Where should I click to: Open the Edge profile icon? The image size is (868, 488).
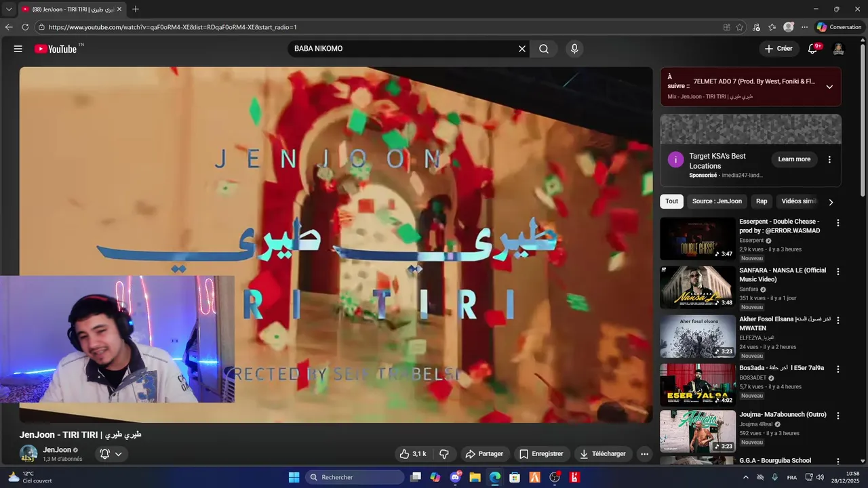pos(788,27)
